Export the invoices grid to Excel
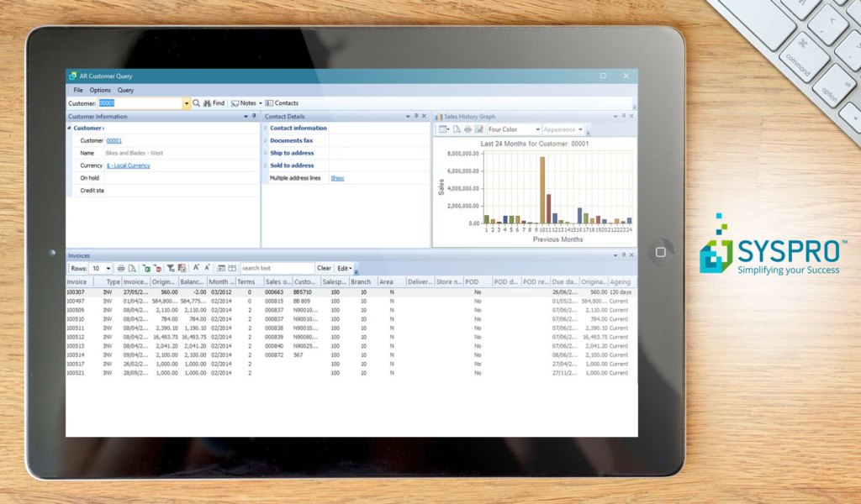The height and width of the screenshot is (504, 861). pos(147,268)
